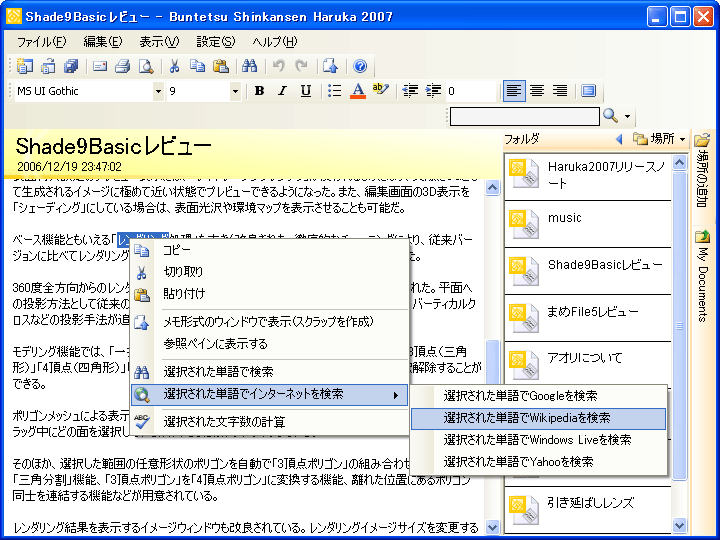
Task: Click the My Documents sidebar button
Action: tap(703, 276)
